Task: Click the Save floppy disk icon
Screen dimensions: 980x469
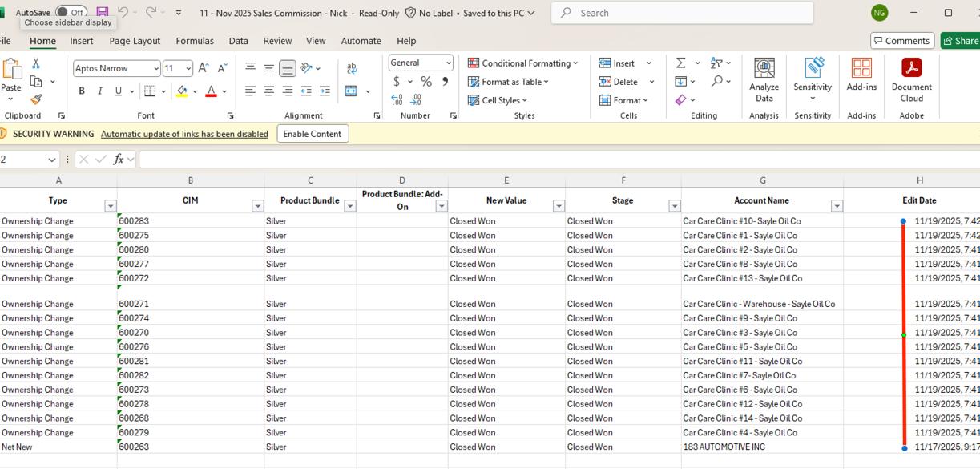Action: [x=103, y=13]
